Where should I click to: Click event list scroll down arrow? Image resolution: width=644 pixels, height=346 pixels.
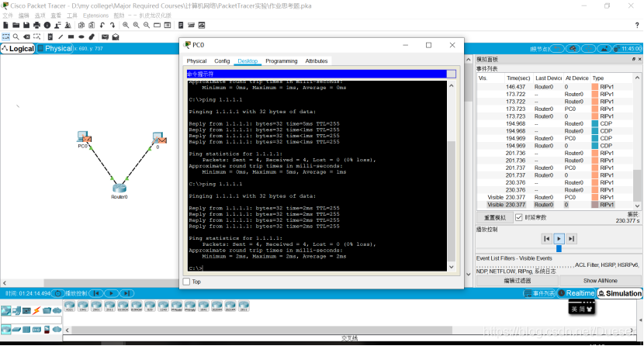click(637, 206)
